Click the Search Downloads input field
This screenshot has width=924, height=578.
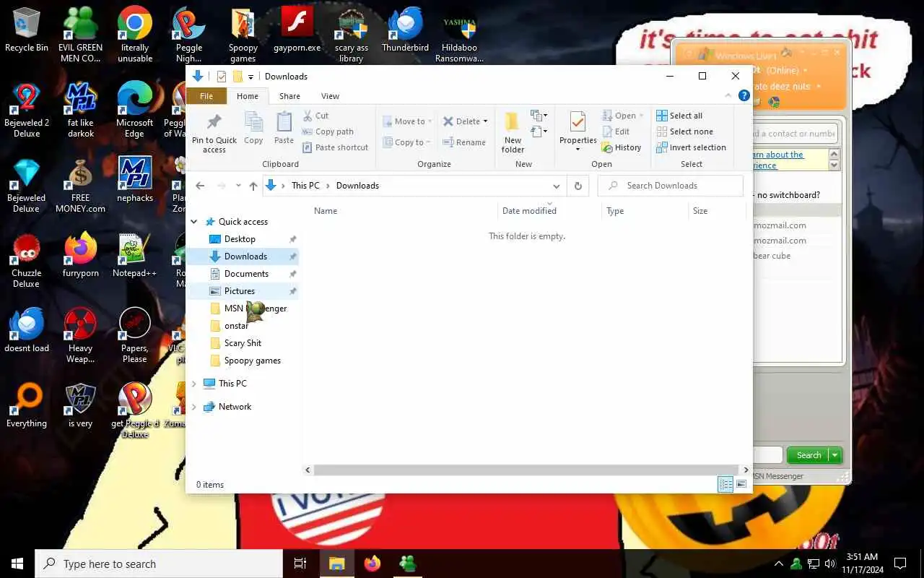coord(671,186)
